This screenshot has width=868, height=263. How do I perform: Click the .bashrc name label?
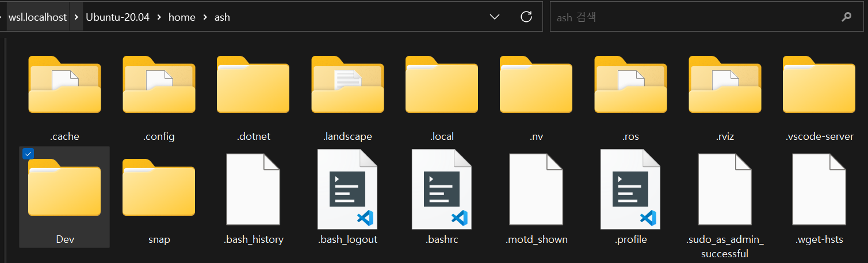click(442, 239)
